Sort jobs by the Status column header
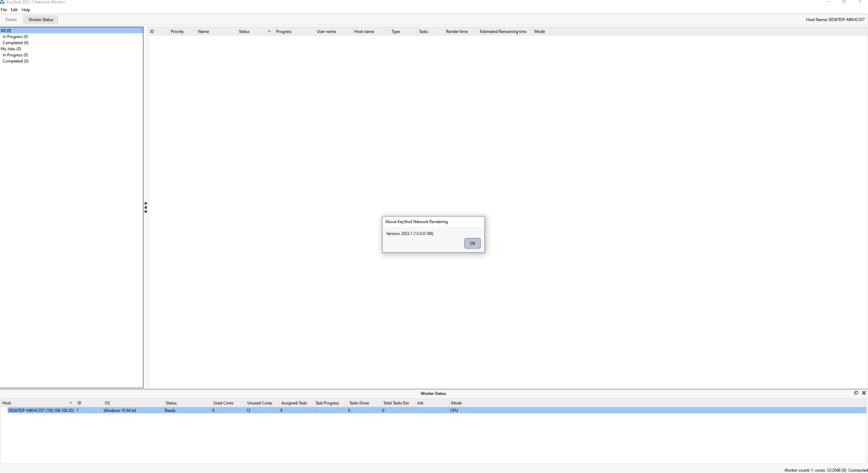This screenshot has width=868, height=473. [255, 32]
